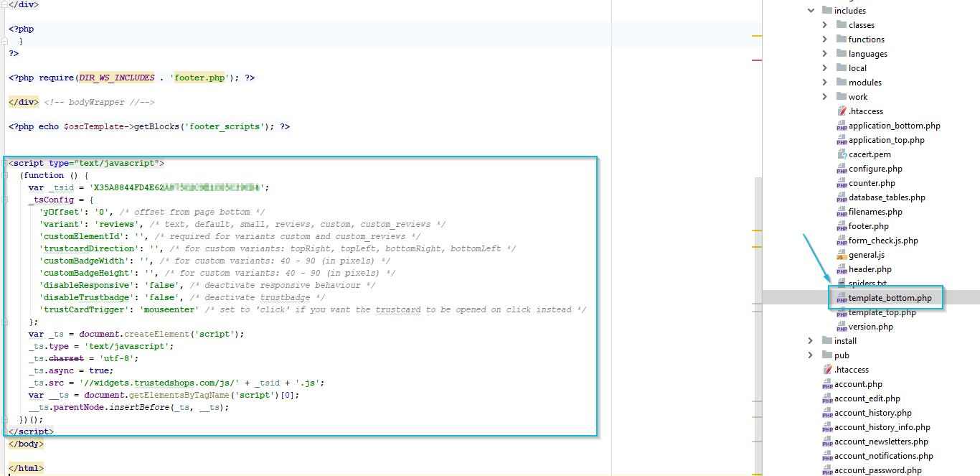This screenshot has width=980, height=476.
Task: Open form_check.js.php in project tree
Action: pyautogui.click(x=883, y=241)
